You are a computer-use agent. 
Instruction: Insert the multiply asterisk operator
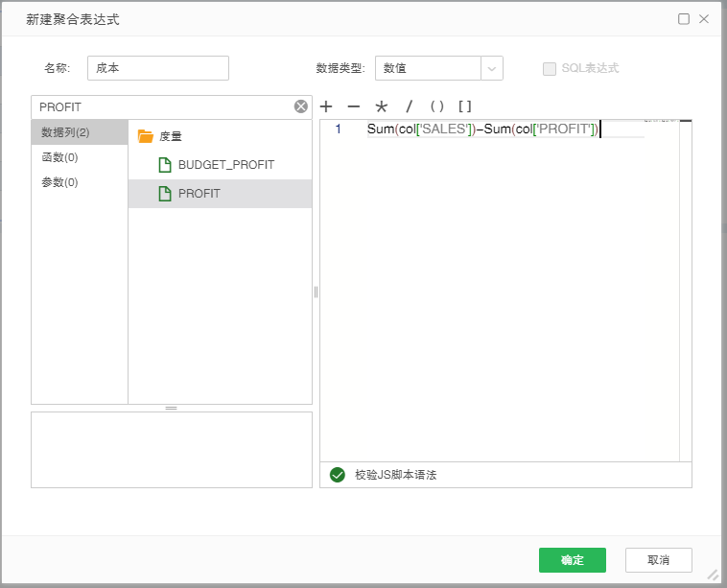[x=381, y=106]
